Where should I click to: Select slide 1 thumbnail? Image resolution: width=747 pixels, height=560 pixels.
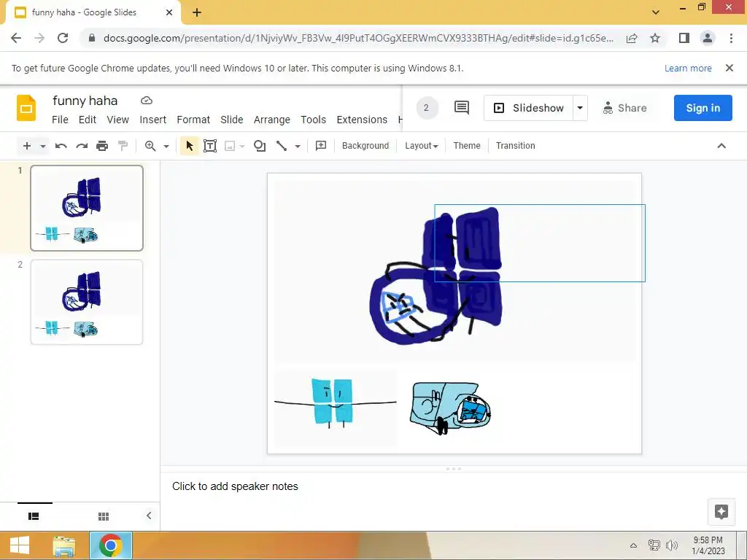[87, 208]
